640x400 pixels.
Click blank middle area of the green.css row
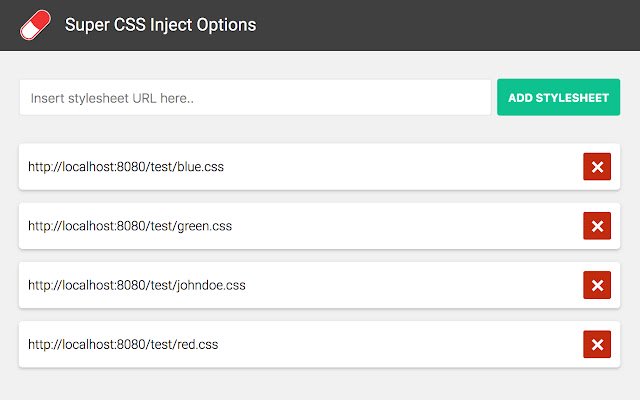tap(400, 227)
